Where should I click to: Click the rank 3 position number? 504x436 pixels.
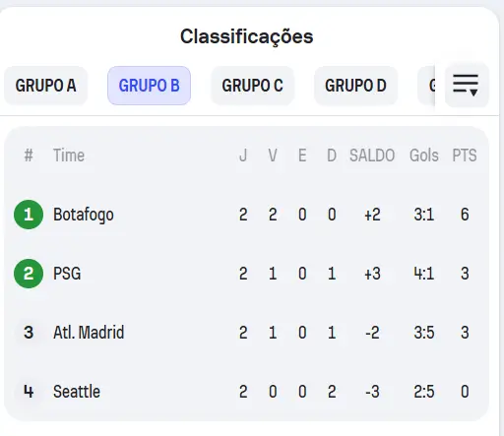[x=29, y=333]
